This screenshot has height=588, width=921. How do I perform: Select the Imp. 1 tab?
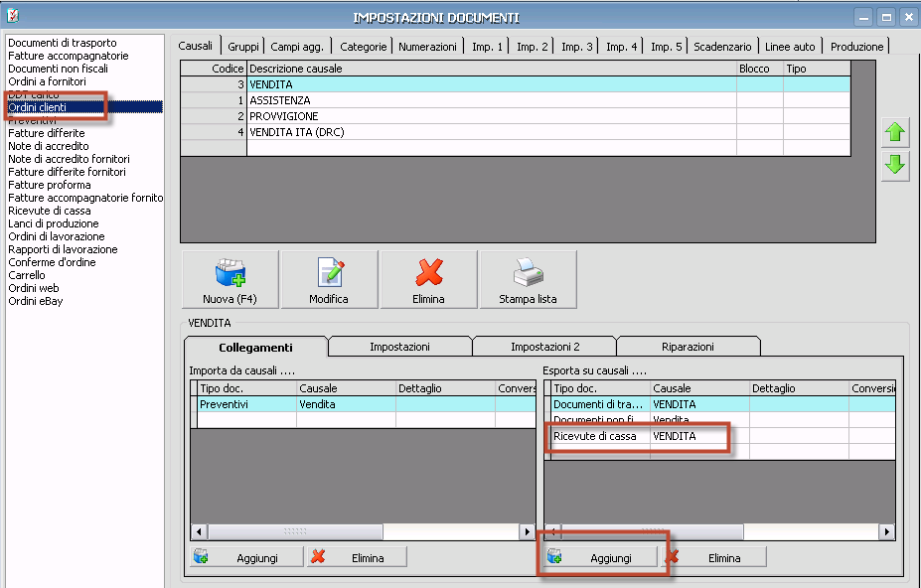click(488, 47)
